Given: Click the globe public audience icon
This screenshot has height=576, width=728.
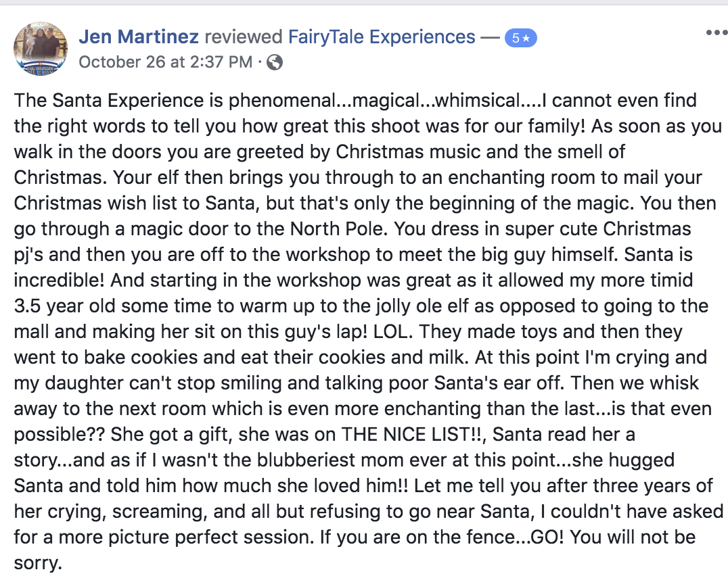Looking at the screenshot, I should (275, 62).
